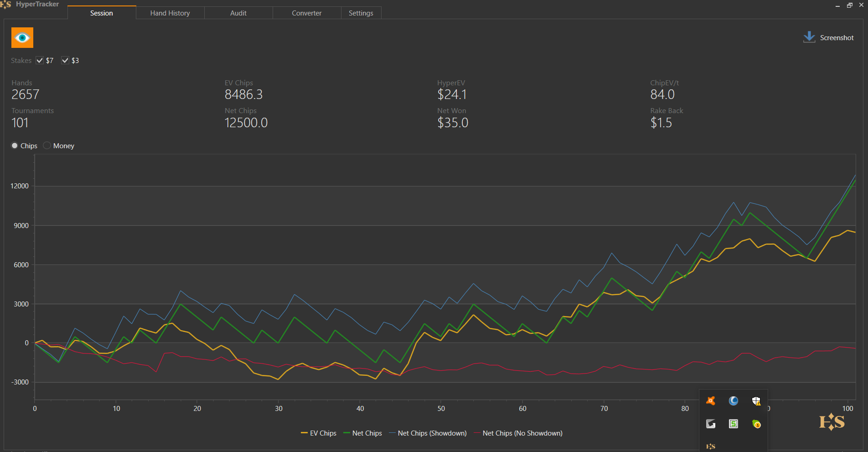This screenshot has width=868, height=452.
Task: Switch to the Settings tab
Action: [361, 13]
